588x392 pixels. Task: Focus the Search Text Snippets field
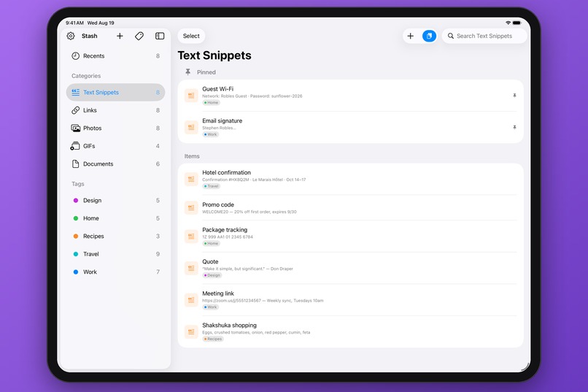pos(484,36)
